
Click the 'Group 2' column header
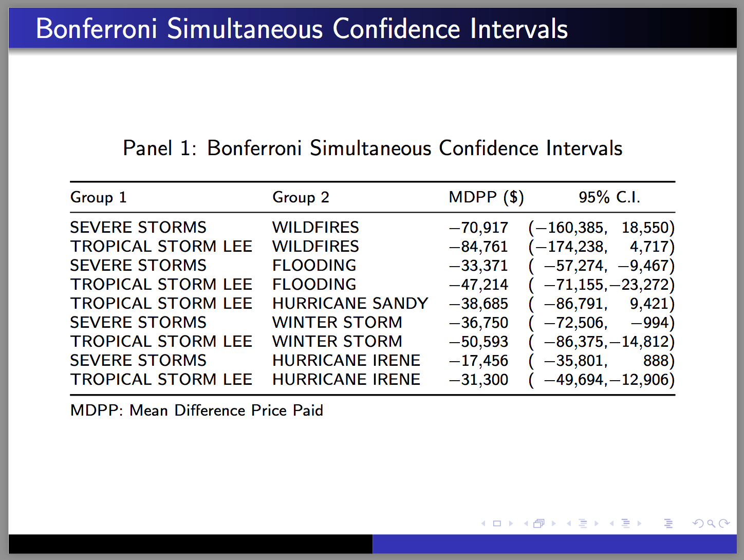pyautogui.click(x=301, y=197)
